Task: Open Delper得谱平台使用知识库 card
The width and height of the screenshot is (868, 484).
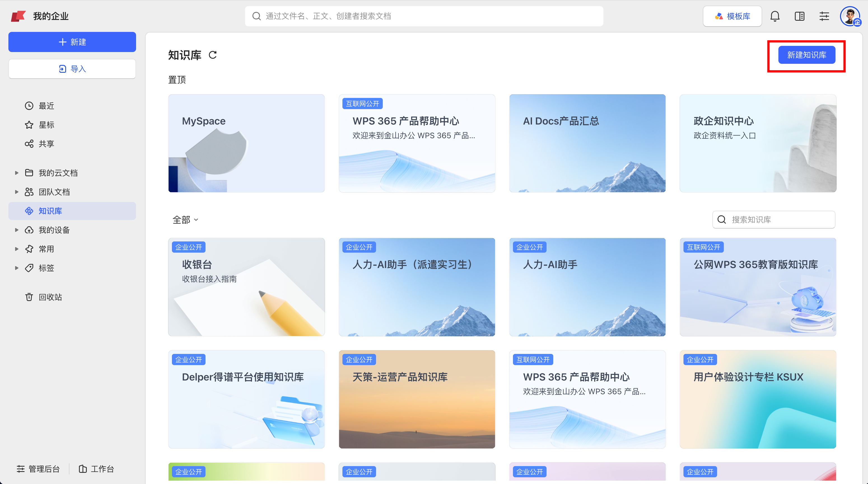Action: [247, 400]
